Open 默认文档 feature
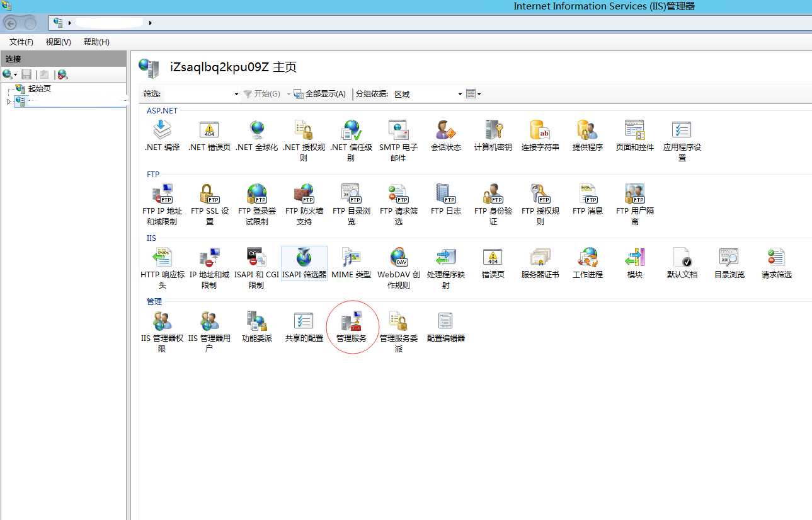 click(682, 263)
